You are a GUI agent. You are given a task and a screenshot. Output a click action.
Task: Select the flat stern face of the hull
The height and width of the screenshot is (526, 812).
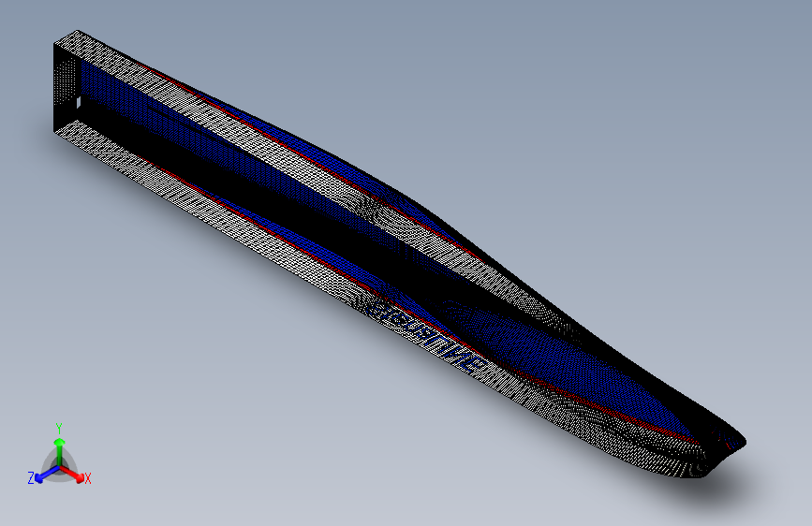coord(66,88)
